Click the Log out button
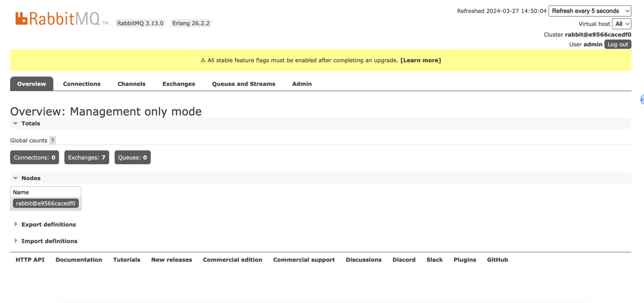 617,44
